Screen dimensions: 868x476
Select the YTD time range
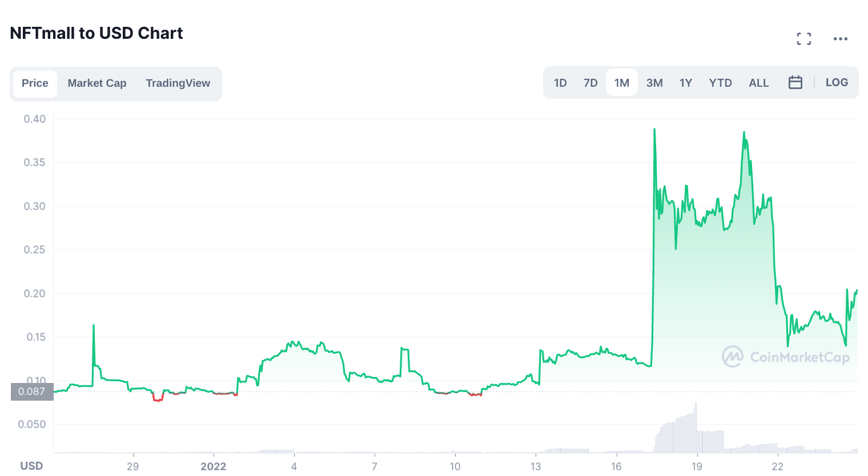click(x=720, y=83)
